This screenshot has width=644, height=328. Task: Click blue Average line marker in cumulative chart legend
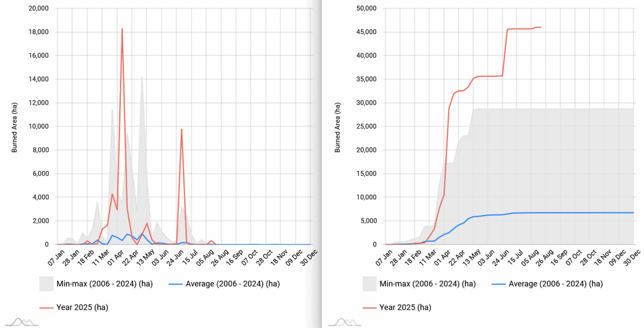[x=498, y=284]
